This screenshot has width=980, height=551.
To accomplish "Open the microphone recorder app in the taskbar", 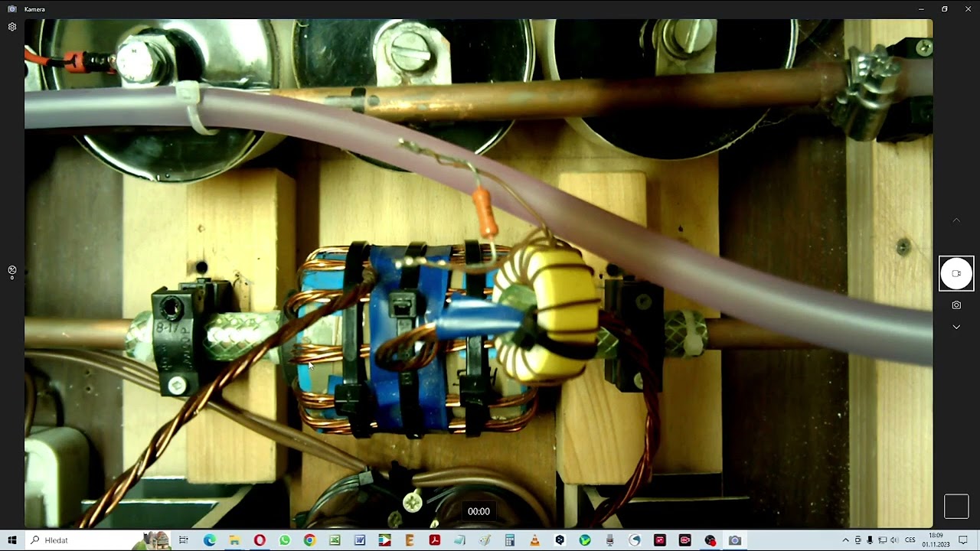I will [609, 540].
